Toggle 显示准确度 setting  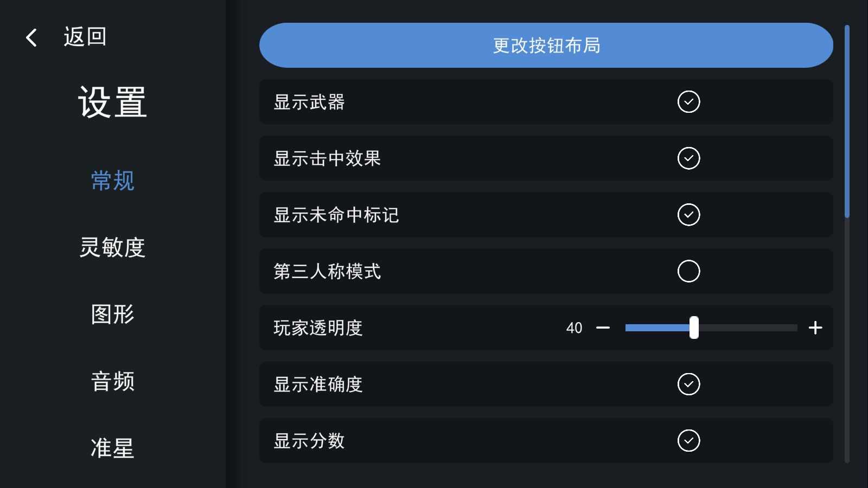tap(688, 384)
